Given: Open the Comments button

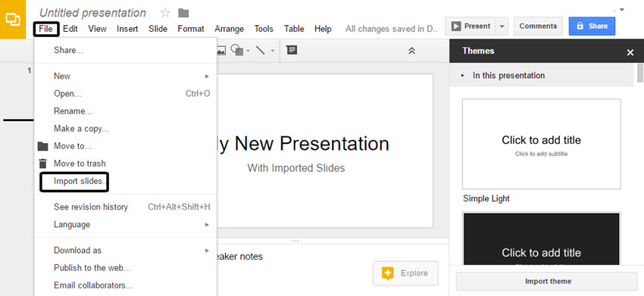Looking at the screenshot, I should (538, 26).
